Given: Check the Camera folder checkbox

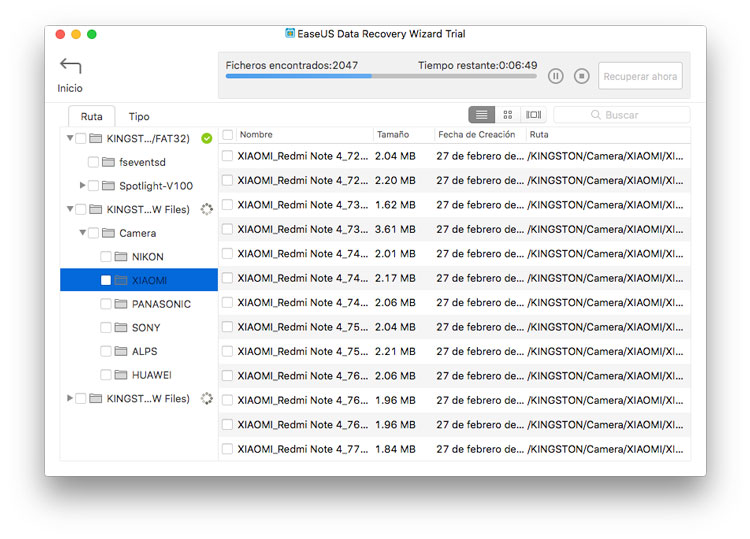Looking at the screenshot, I should point(93,233).
